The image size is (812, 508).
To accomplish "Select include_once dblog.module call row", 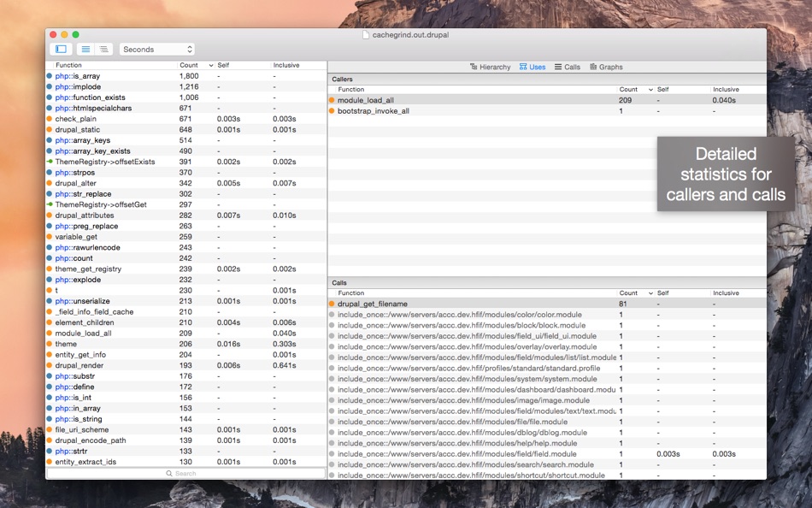I will point(547,433).
